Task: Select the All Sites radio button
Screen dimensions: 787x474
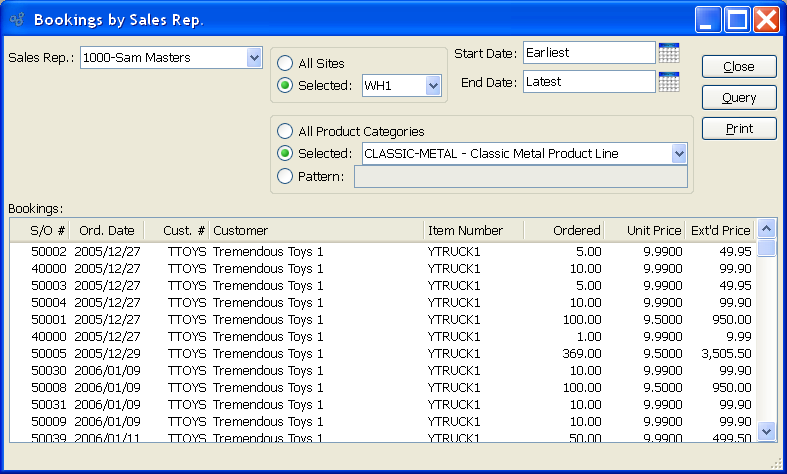Action: (285, 64)
